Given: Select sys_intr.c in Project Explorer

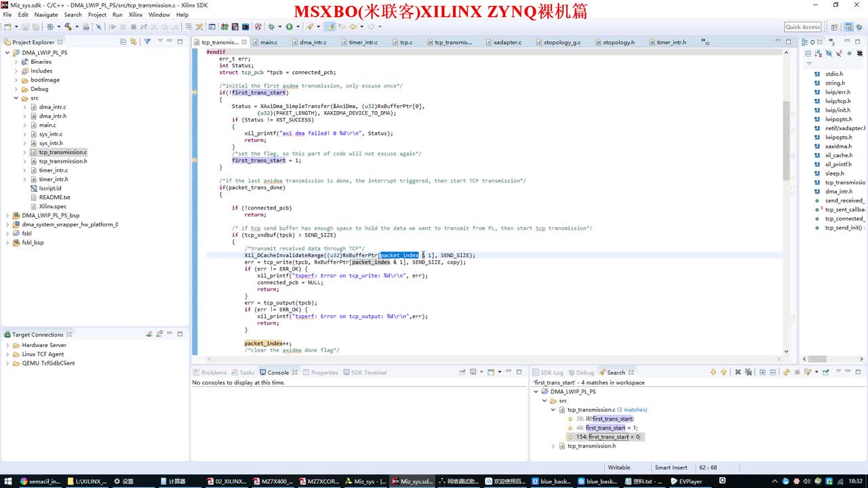Looking at the screenshot, I should click(50, 134).
